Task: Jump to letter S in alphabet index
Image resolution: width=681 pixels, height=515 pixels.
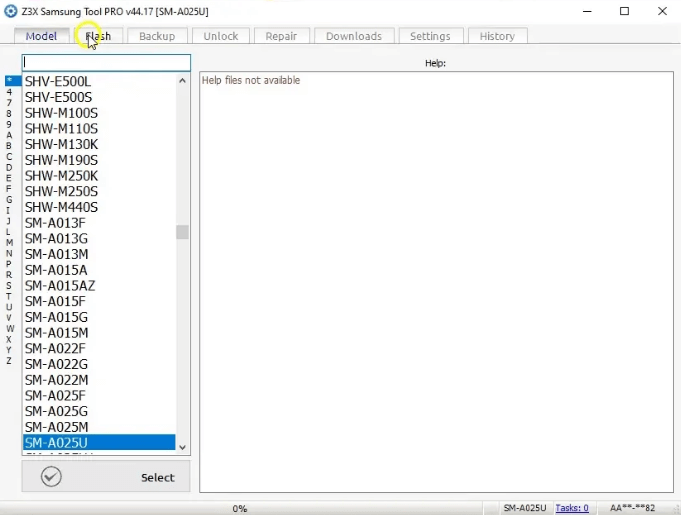Action: click(x=9, y=285)
